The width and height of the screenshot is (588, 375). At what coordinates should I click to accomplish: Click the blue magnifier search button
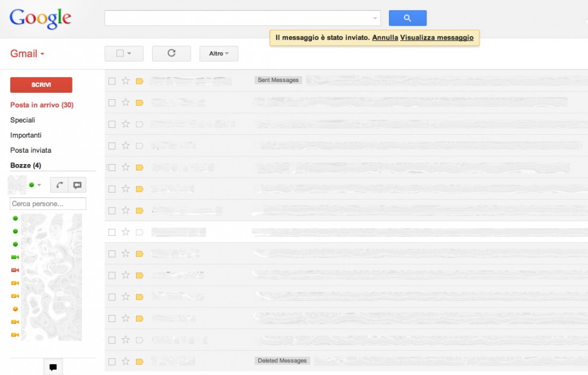(x=407, y=18)
